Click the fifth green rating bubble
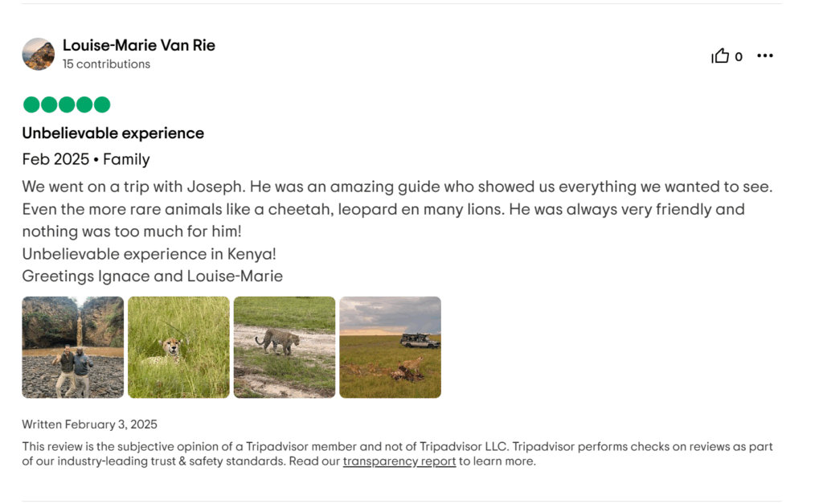Image resolution: width=823 pixels, height=504 pixels. pyautogui.click(x=102, y=104)
